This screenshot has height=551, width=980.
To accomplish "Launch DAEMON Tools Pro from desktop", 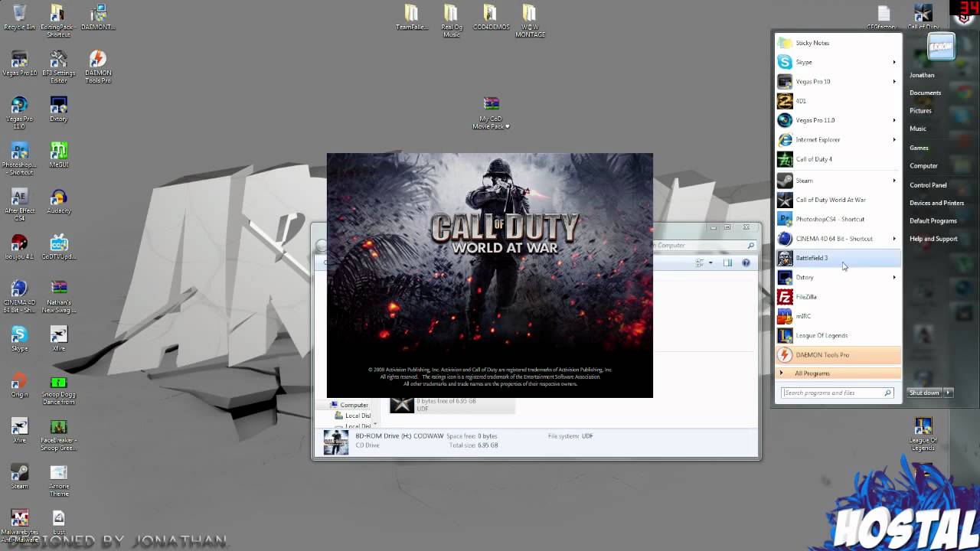I will pos(97,67).
